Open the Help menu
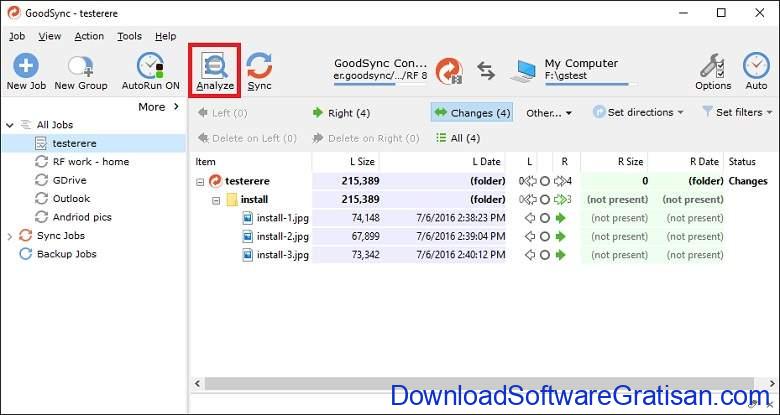The width and height of the screenshot is (780, 415). tap(165, 36)
